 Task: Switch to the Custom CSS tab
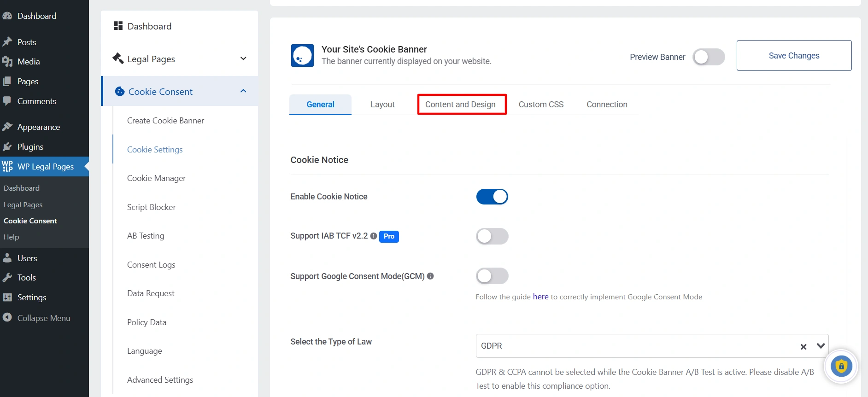[541, 105]
